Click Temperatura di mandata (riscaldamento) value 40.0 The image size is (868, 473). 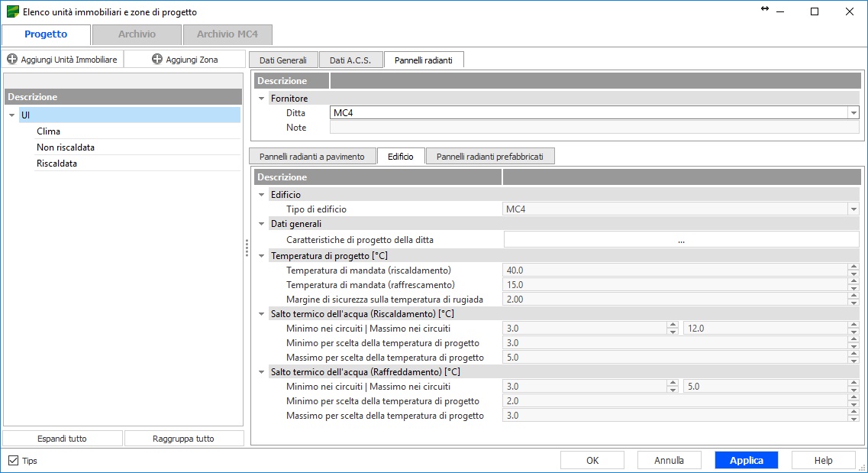click(675, 271)
